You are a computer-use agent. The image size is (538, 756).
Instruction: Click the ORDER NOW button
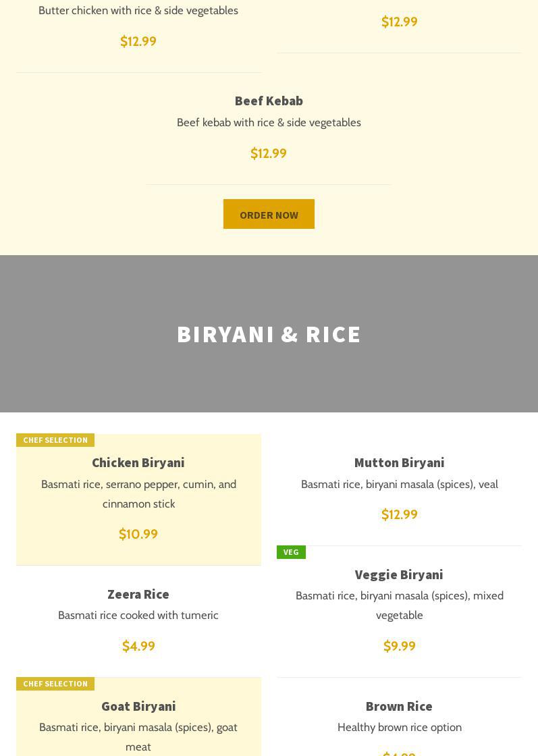coord(269,214)
